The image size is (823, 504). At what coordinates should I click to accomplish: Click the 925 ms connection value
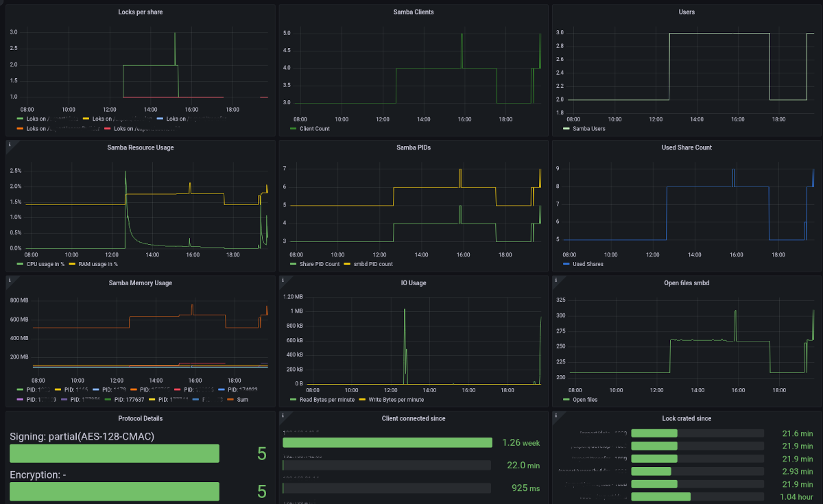click(526, 488)
